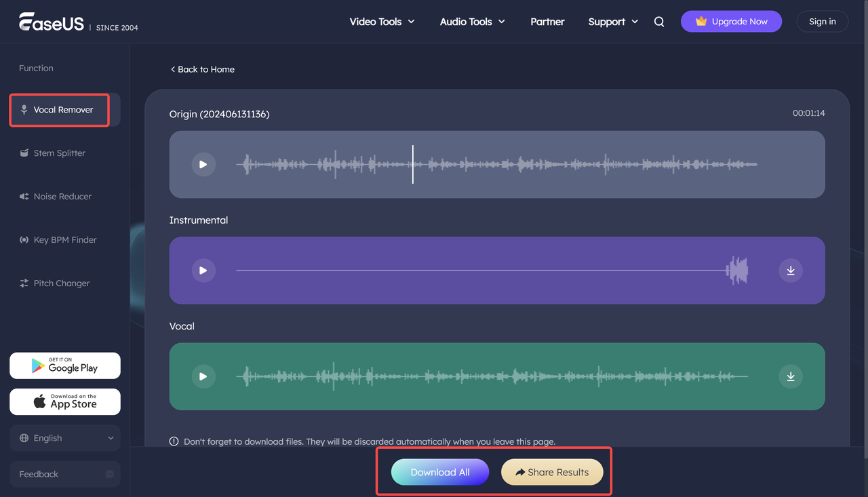Screen dimensions: 868x497
Task: Share the processed results
Action: [x=552, y=471]
